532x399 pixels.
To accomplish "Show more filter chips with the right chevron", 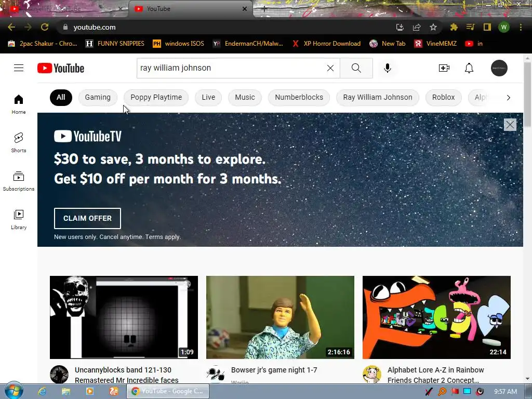I will click(x=508, y=98).
